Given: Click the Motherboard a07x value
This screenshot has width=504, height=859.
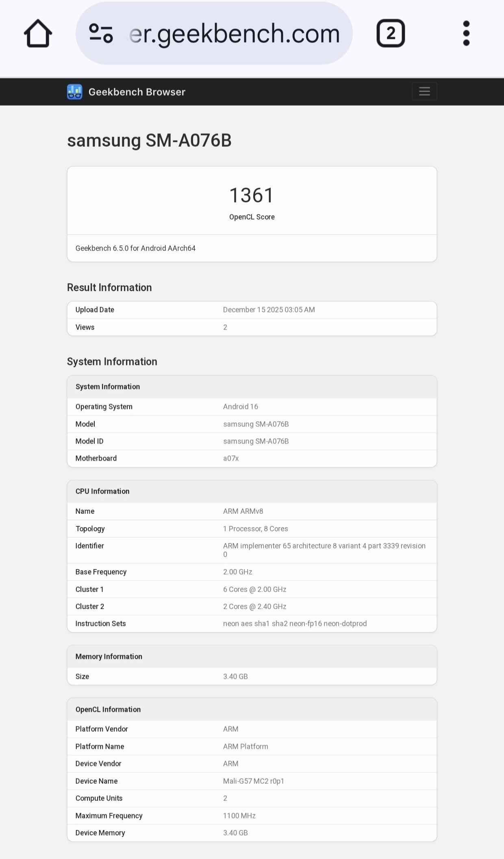Looking at the screenshot, I should point(230,458).
